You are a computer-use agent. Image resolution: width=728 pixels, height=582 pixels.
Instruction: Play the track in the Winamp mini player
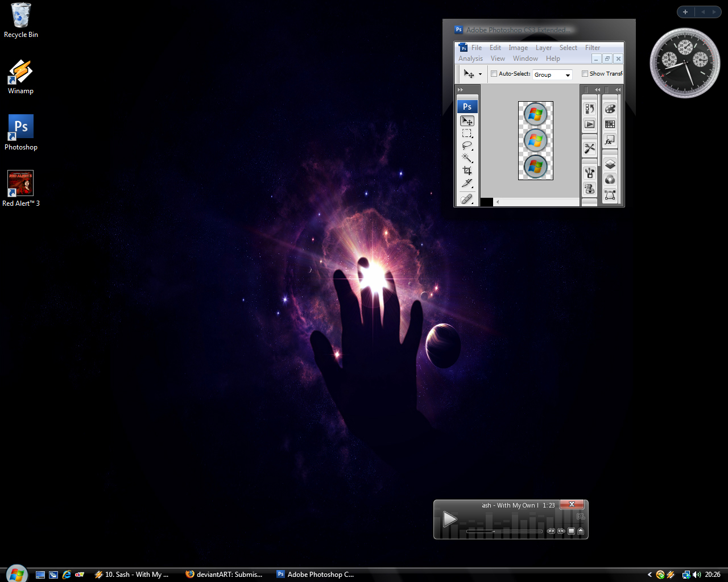[x=449, y=519]
